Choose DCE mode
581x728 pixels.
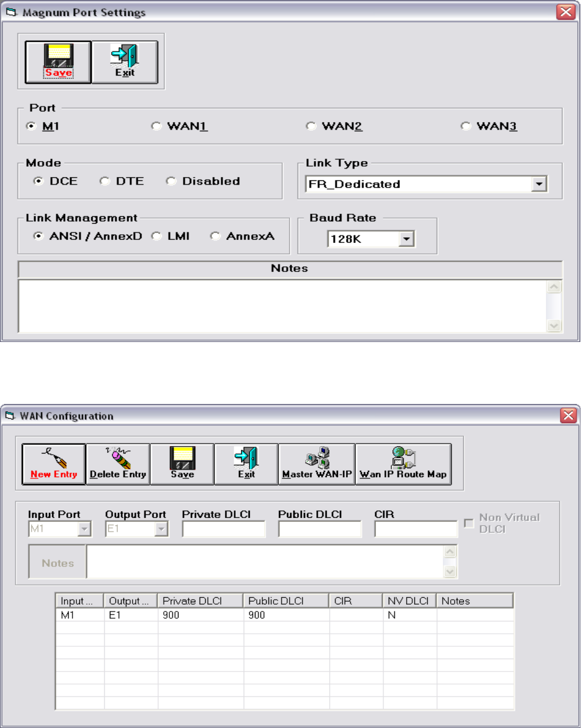[38, 181]
